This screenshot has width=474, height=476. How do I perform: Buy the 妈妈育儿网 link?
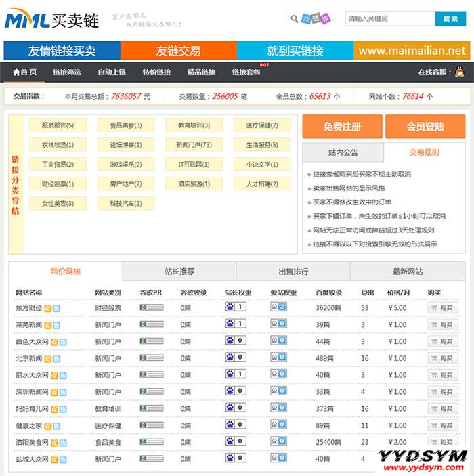pyautogui.click(x=443, y=409)
